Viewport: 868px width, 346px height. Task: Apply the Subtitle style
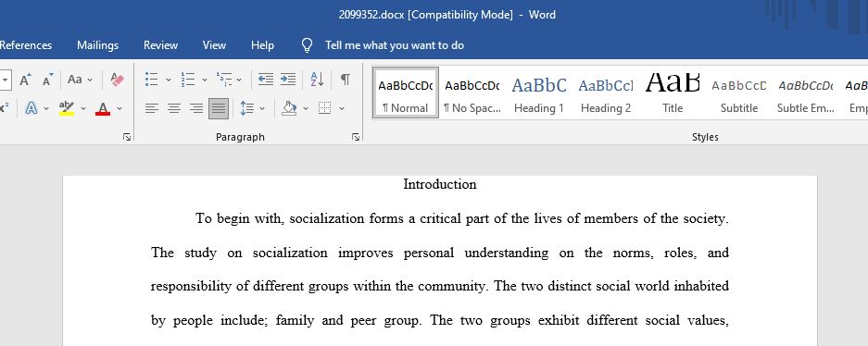(x=739, y=93)
